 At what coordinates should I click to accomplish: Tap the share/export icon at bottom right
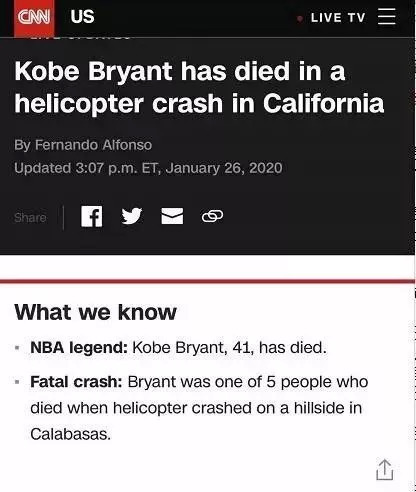pos(385,470)
